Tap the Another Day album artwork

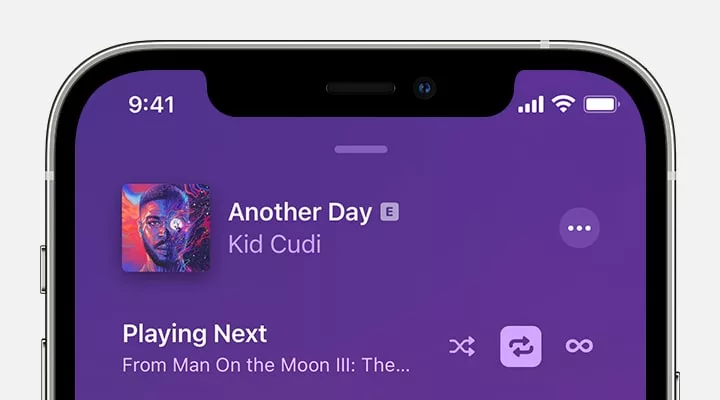(x=166, y=228)
